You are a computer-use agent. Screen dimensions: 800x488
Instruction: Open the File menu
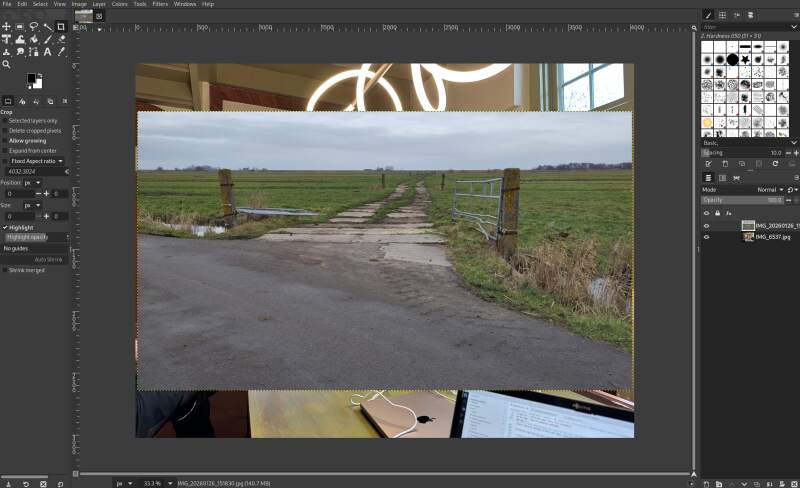7,4
